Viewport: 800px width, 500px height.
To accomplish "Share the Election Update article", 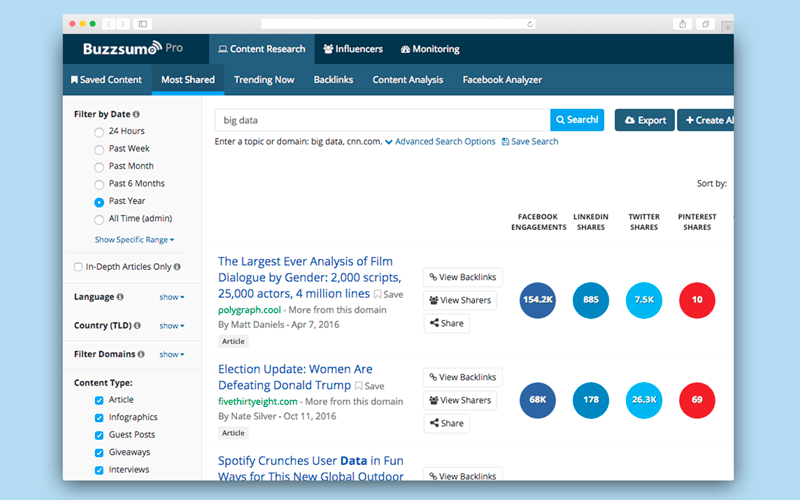I will [446, 423].
